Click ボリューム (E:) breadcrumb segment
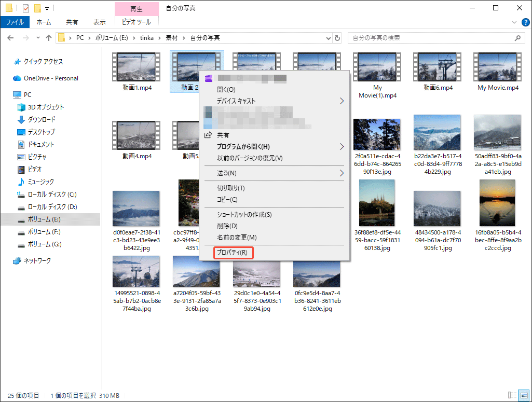Viewport: 532px width, 402px height. tap(112, 38)
